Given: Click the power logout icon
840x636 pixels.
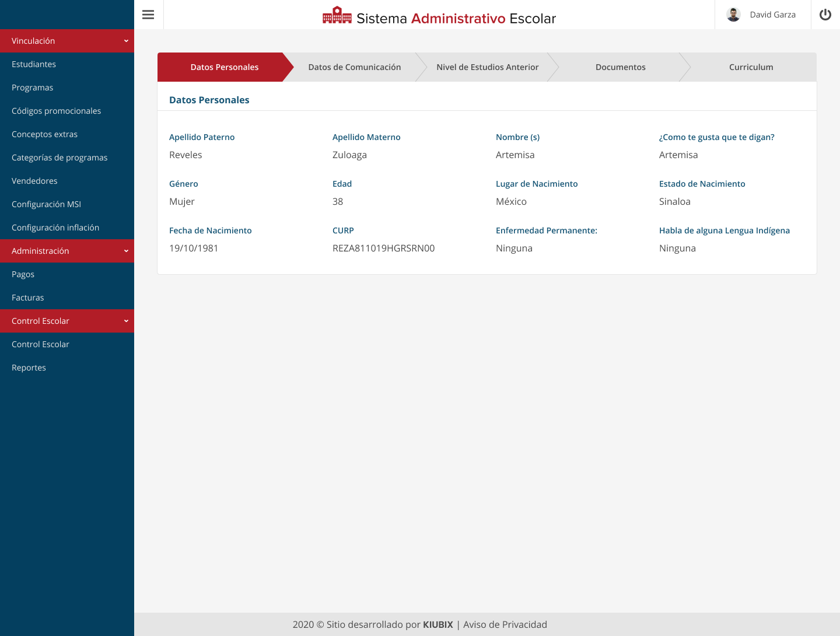Looking at the screenshot, I should tap(825, 15).
